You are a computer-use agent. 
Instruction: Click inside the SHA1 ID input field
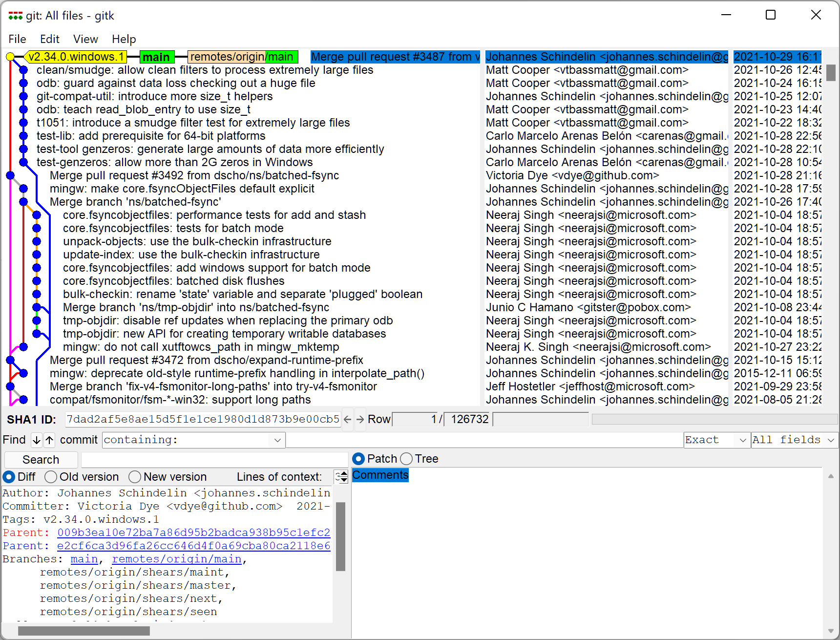(x=203, y=419)
